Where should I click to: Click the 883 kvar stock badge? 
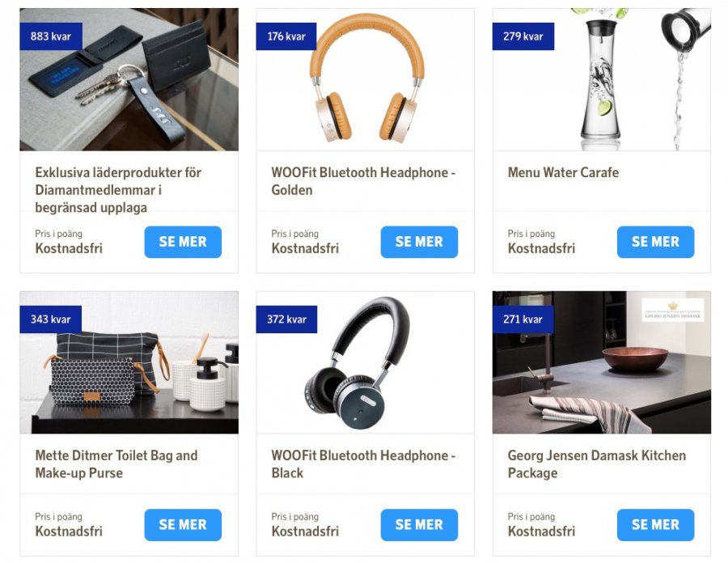(x=51, y=36)
